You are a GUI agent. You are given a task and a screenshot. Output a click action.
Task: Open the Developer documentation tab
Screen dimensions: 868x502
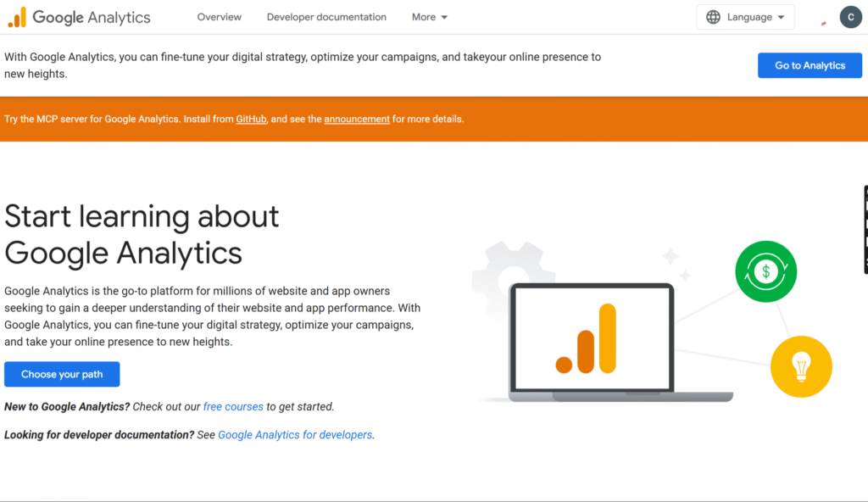coord(326,17)
